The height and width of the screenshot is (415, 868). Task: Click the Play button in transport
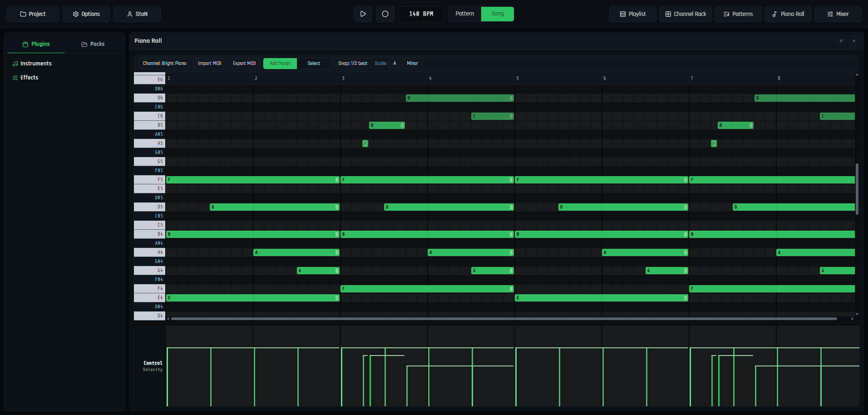pyautogui.click(x=363, y=14)
